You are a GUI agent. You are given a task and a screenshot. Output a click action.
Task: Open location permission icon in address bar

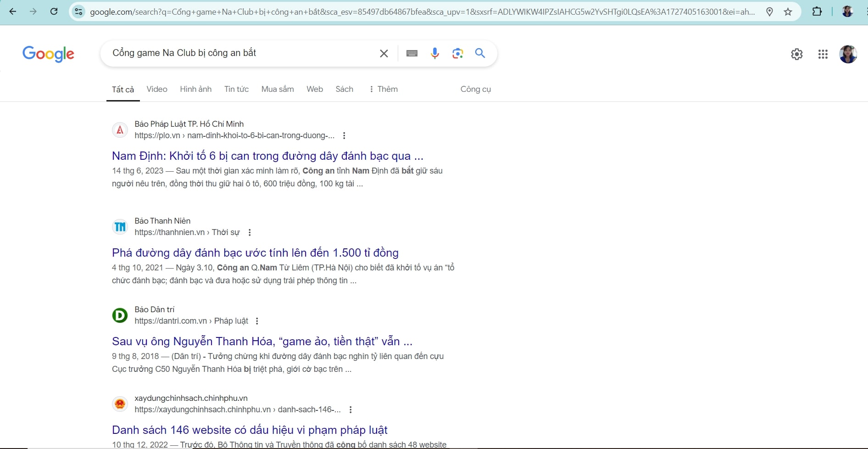770,12
